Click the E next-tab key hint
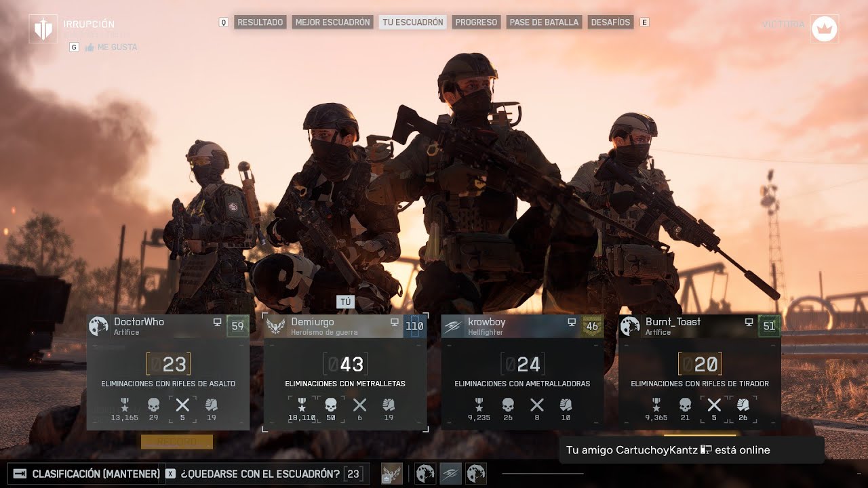 pyautogui.click(x=644, y=22)
